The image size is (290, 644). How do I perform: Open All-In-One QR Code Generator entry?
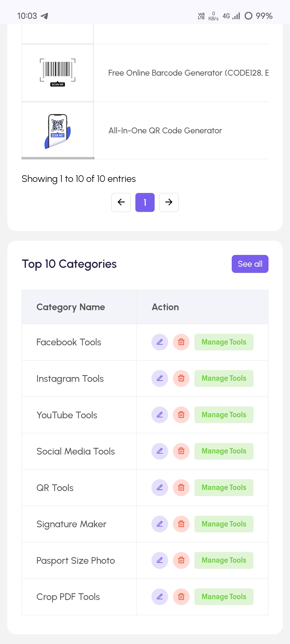(x=165, y=131)
